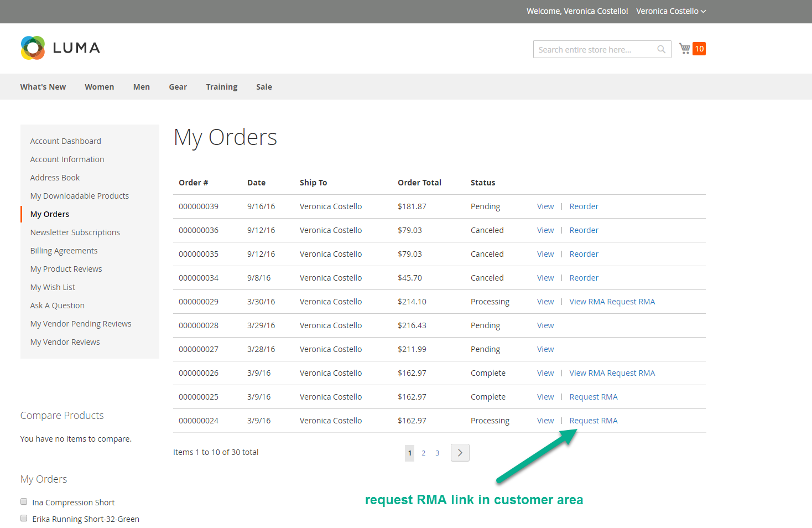
Task: Focus the store search field
Action: pos(602,49)
